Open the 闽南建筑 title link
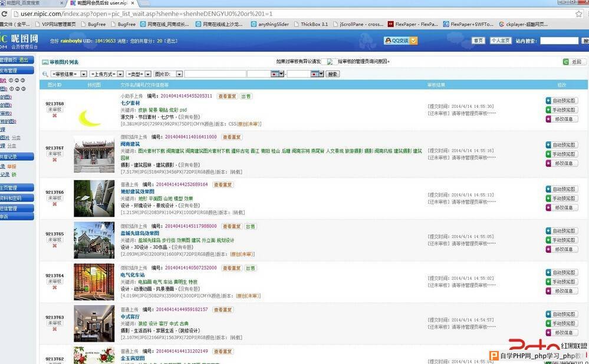The height and width of the screenshot is (364, 589). point(130,144)
